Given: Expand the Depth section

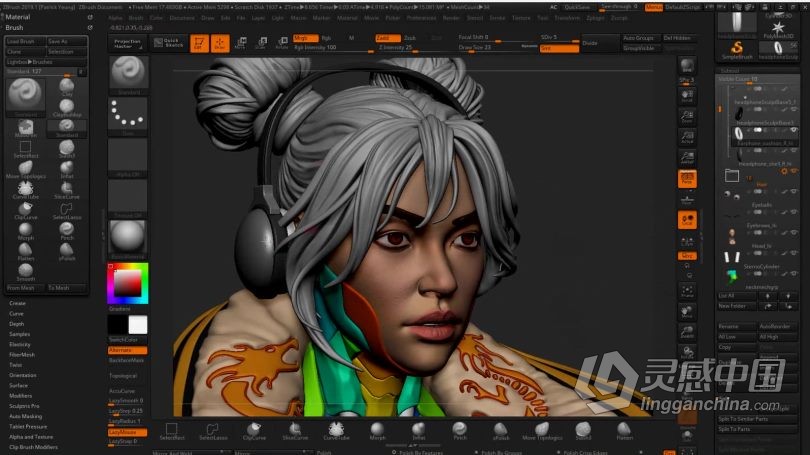Looking at the screenshot, I should tap(17, 324).
